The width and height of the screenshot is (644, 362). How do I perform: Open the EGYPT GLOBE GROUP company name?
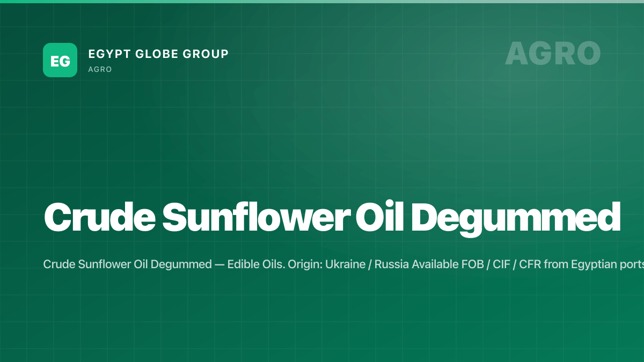[x=158, y=54]
